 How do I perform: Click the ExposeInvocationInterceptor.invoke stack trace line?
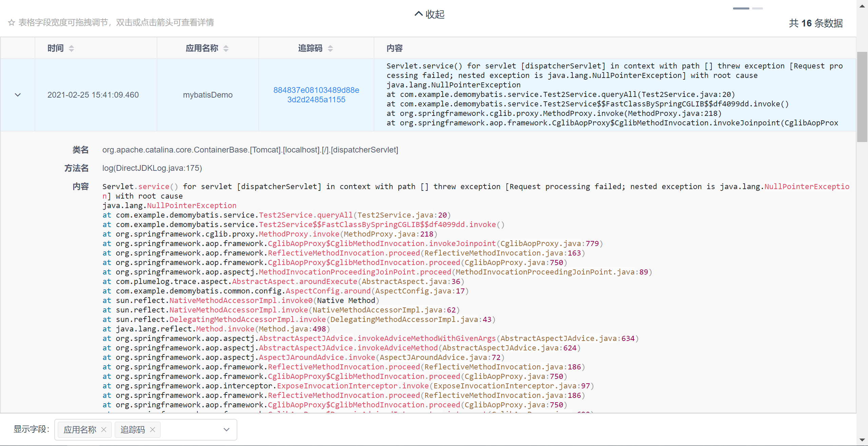(x=348, y=386)
